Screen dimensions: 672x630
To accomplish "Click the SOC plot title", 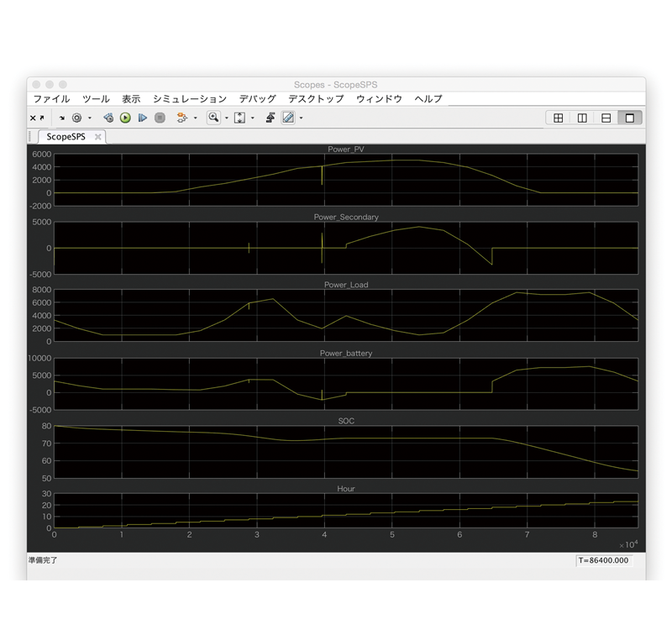I will tap(346, 421).
